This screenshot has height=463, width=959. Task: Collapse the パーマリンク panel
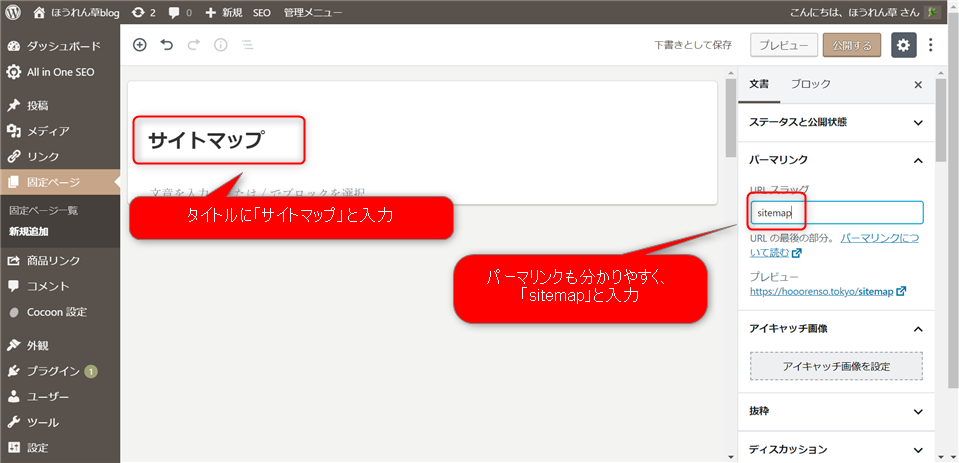point(837,160)
